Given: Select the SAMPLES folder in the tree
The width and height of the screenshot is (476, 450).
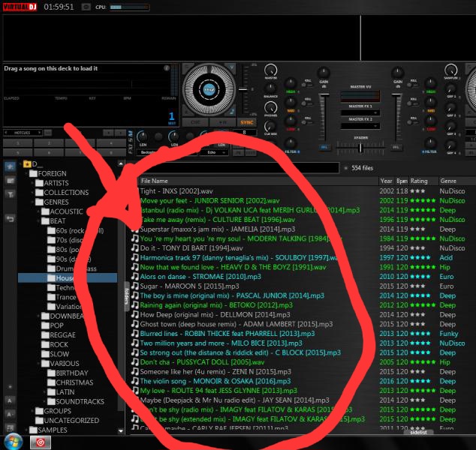Looking at the screenshot, I should 48,430.
